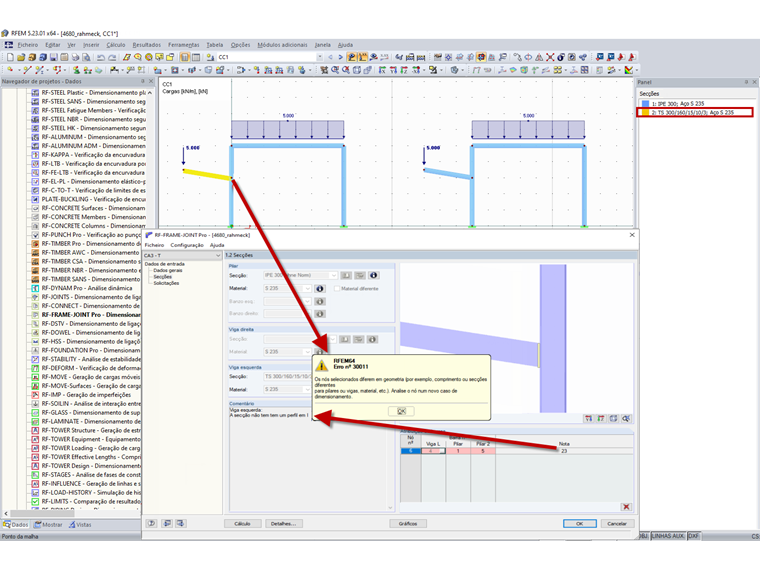Open CC1 load case dropdown
The image size is (760, 570).
(x=320, y=57)
